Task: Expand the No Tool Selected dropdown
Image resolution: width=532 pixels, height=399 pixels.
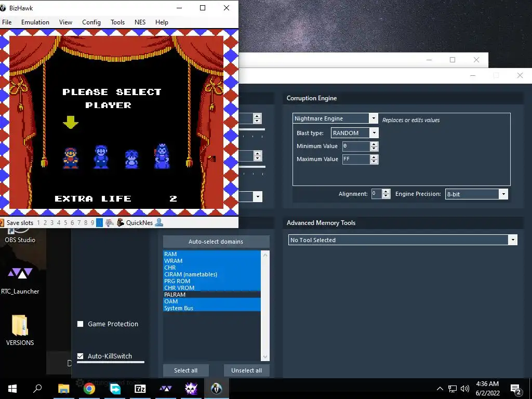Action: (513, 240)
